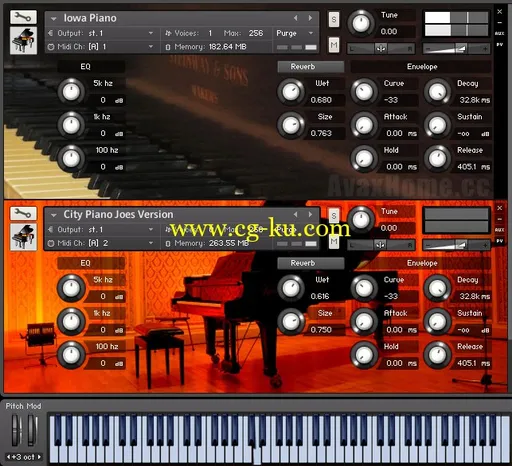Click Iowa Piano envelope Attack knob
The image size is (512, 466).
click(364, 125)
